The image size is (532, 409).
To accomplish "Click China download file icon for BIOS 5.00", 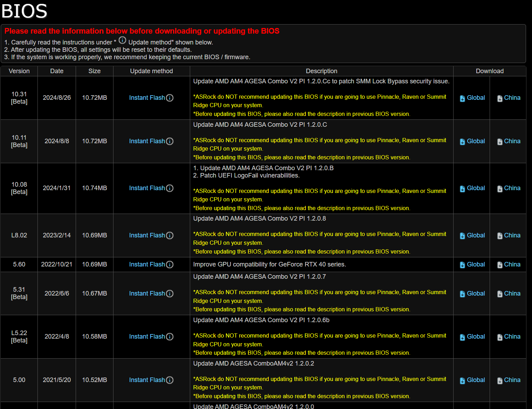I will pos(500,381).
